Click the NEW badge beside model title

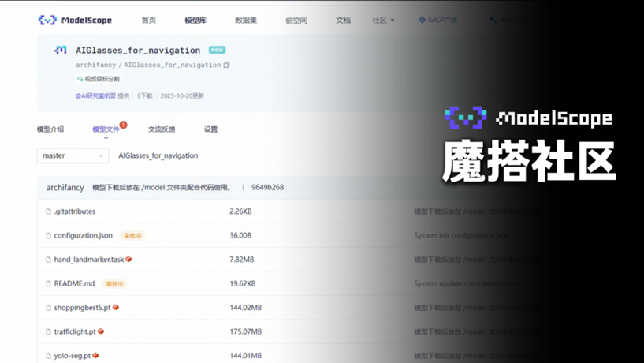click(217, 50)
